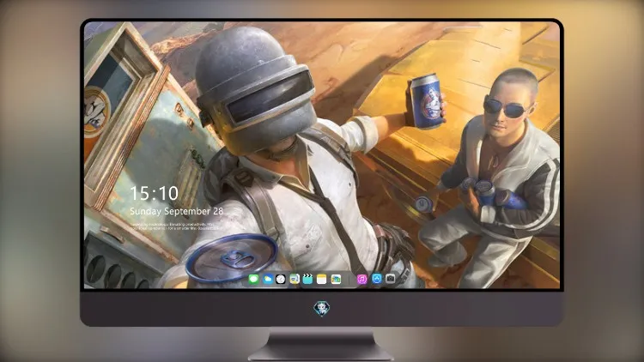Launch the teal clapperboard video app

307,280
